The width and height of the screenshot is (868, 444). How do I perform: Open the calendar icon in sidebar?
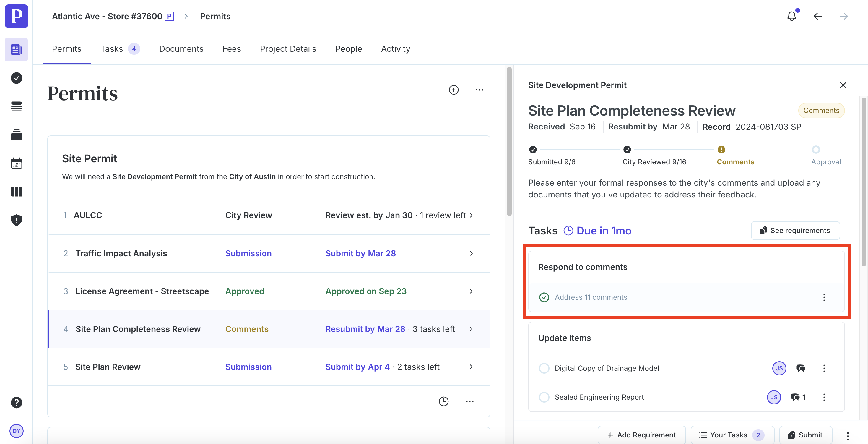coord(16,163)
